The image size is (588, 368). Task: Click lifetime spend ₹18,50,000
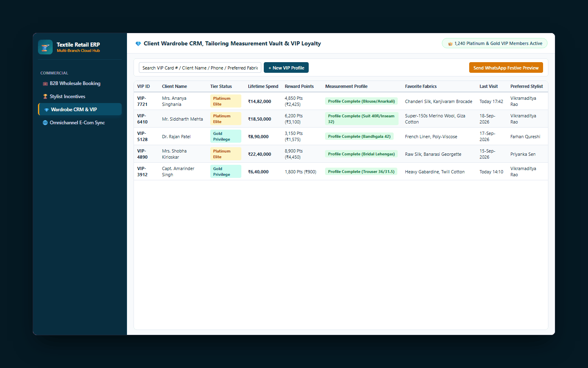260,119
